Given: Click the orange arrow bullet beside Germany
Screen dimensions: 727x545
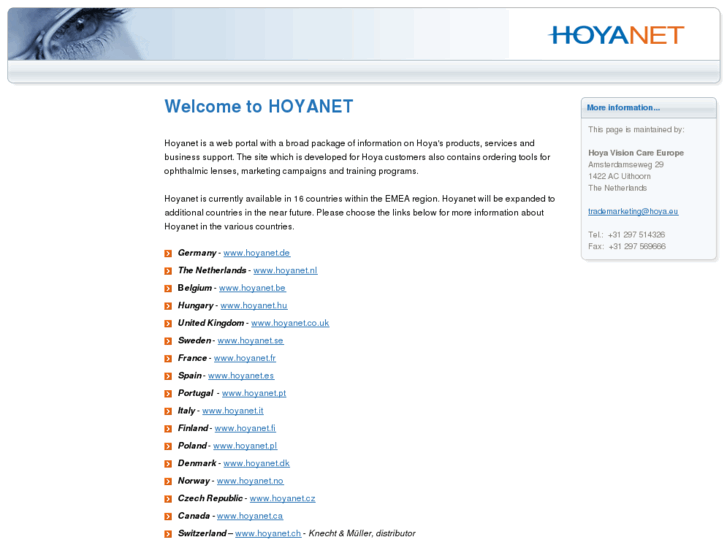Looking at the screenshot, I should click(168, 253).
